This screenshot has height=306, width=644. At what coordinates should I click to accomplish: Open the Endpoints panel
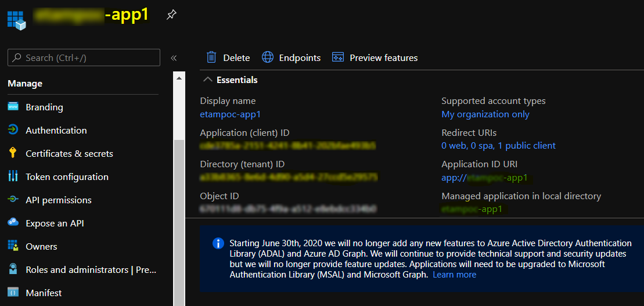point(291,57)
